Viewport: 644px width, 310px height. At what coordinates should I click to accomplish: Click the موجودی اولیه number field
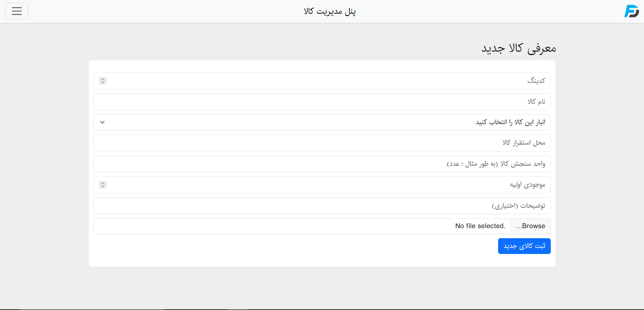pyautogui.click(x=322, y=185)
